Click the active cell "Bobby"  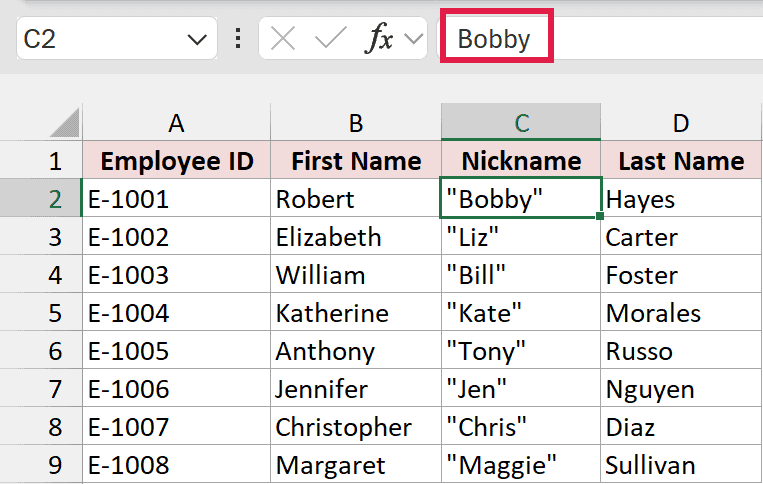pos(521,198)
